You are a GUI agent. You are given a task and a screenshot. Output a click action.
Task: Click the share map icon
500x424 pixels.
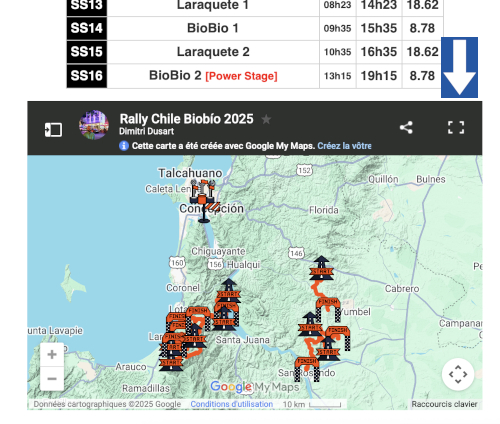406,127
